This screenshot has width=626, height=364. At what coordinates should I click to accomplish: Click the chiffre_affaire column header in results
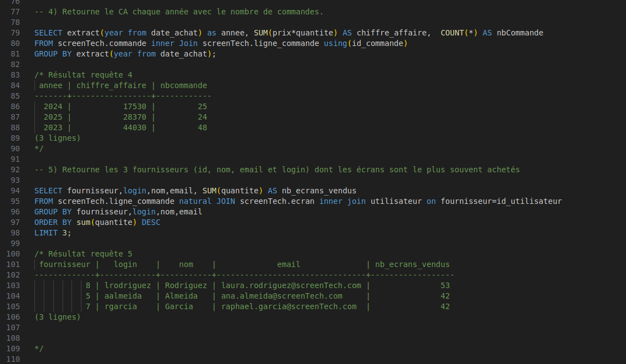point(111,85)
